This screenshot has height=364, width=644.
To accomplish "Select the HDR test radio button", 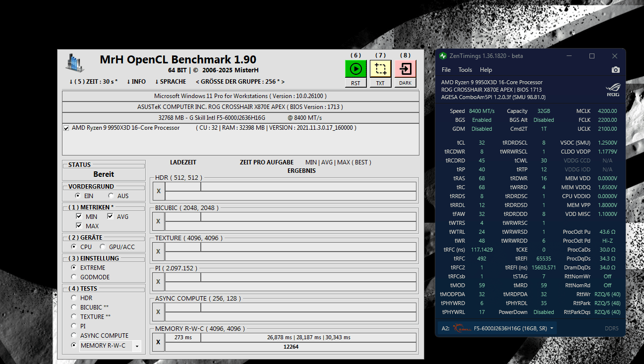I will (x=74, y=298).
